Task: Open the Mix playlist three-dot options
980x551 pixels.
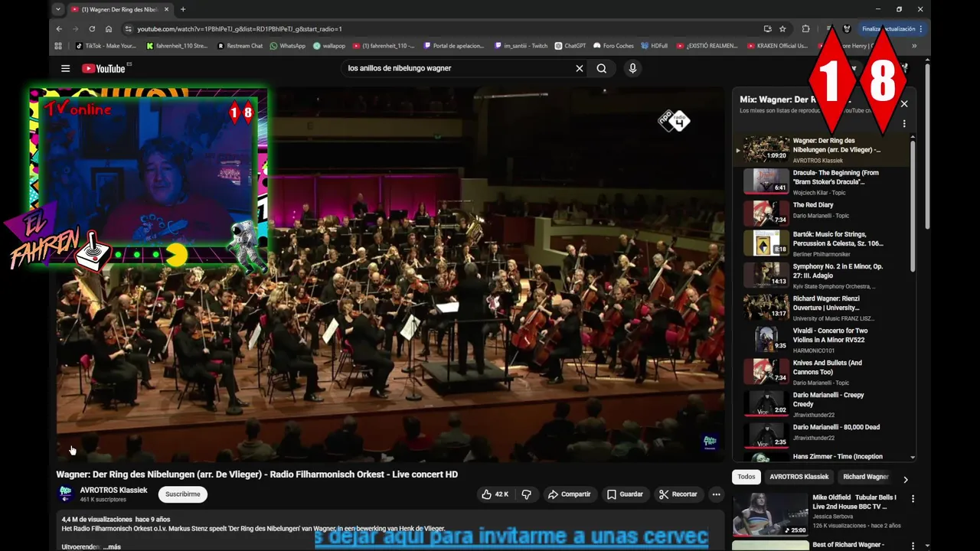Action: [x=904, y=124]
